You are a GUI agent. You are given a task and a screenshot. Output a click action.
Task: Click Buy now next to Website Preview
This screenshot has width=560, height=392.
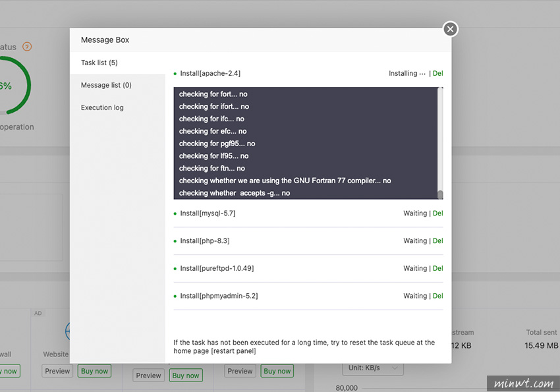(x=94, y=371)
